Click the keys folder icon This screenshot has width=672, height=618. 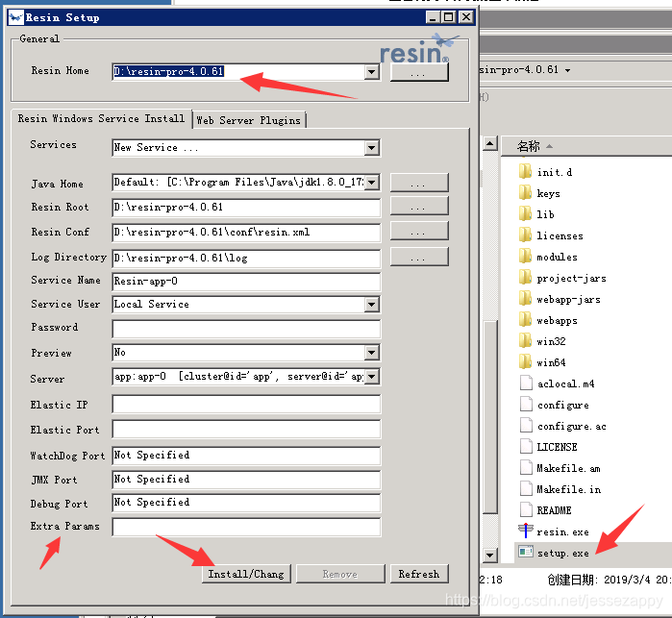coord(525,193)
